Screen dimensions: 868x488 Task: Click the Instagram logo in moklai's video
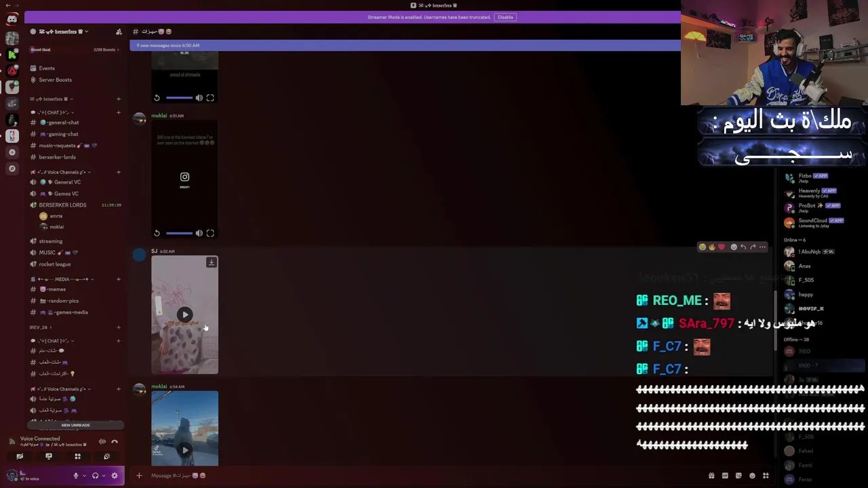(x=184, y=177)
